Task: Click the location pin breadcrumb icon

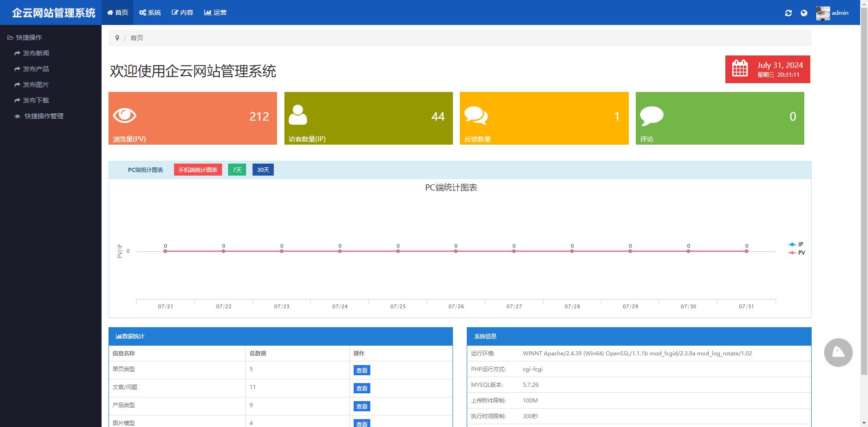Action: click(x=117, y=38)
